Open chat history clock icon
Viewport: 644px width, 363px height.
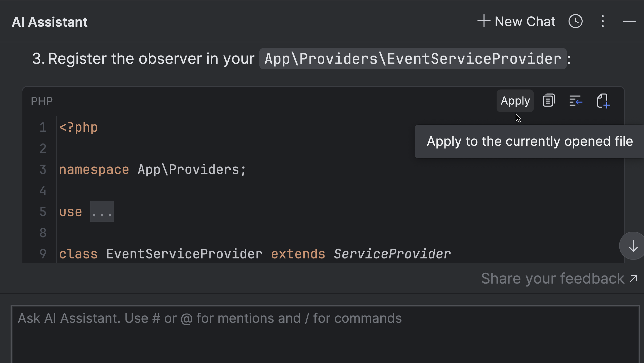[x=575, y=21]
